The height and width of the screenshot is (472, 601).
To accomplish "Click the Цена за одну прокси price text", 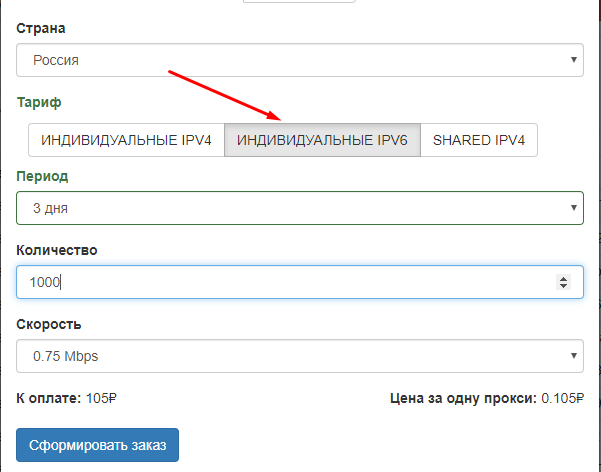I will [486, 398].
